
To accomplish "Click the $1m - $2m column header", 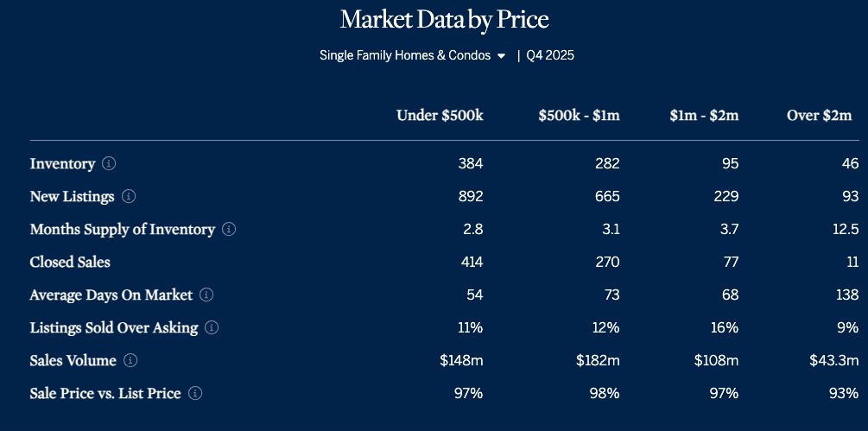I will [704, 115].
